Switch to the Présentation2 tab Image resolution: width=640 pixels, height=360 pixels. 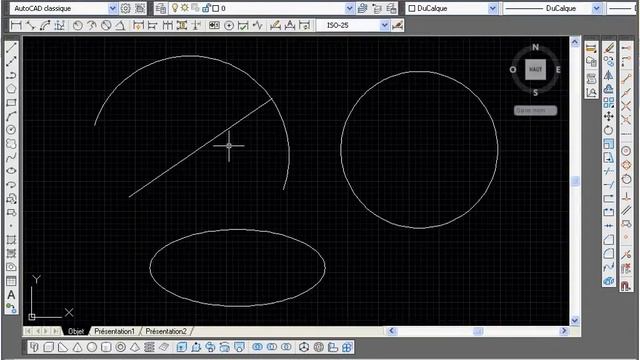[x=166, y=331]
